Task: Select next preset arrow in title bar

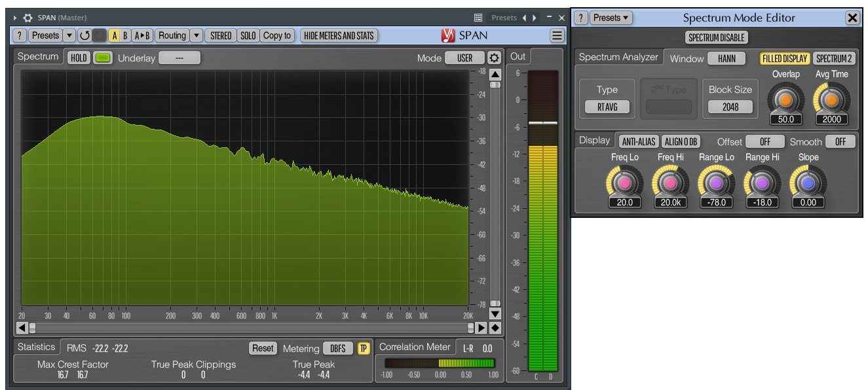Action: [x=535, y=18]
